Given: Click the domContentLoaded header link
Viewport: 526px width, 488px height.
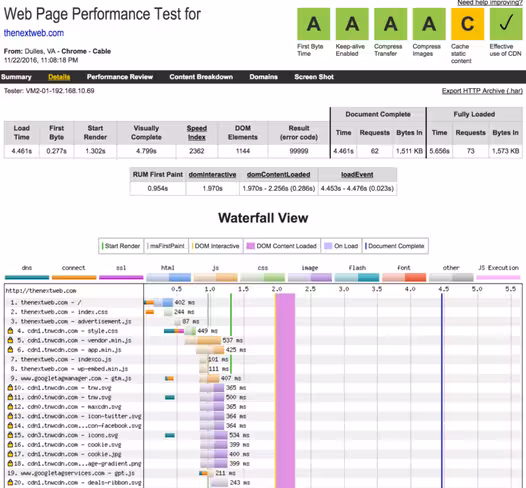Looking at the screenshot, I should pyautogui.click(x=278, y=175).
